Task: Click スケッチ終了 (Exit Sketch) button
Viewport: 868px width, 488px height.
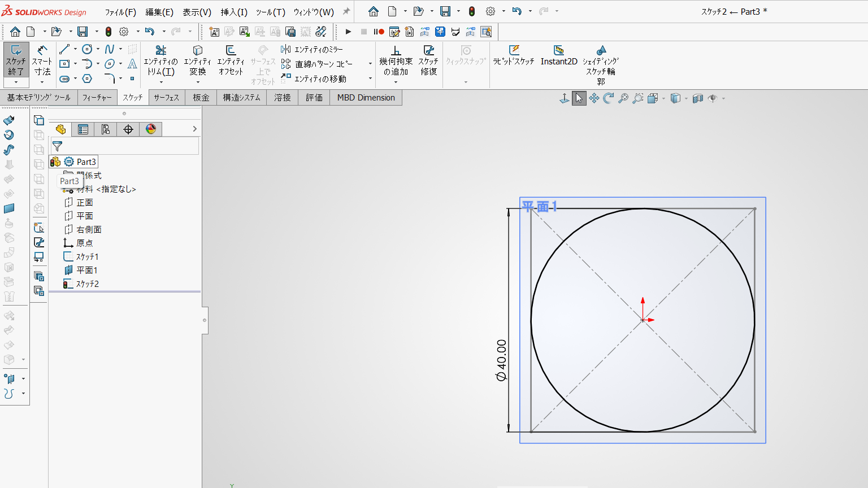Action: pos(16,60)
